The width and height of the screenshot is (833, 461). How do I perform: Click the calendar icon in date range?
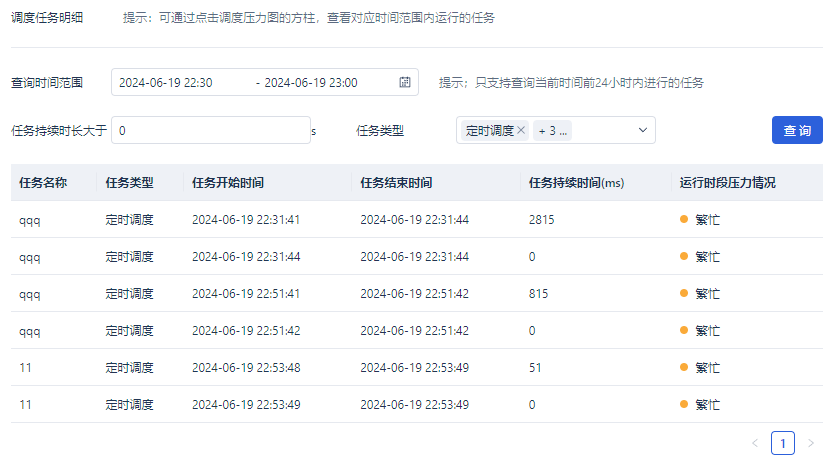405,82
